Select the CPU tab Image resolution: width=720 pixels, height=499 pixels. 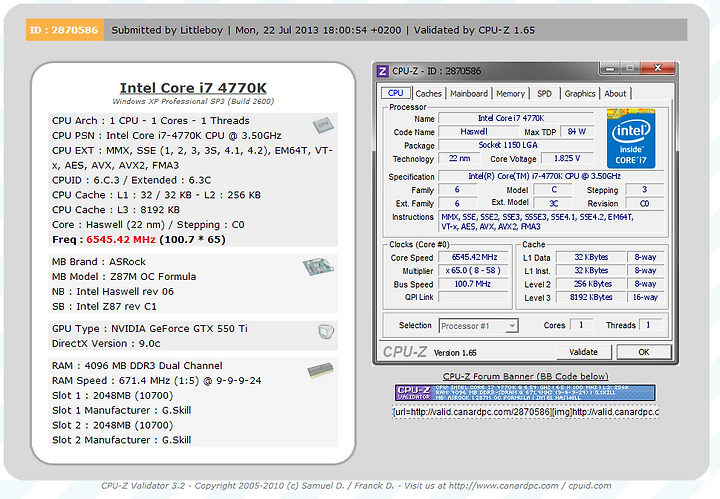coord(395,93)
